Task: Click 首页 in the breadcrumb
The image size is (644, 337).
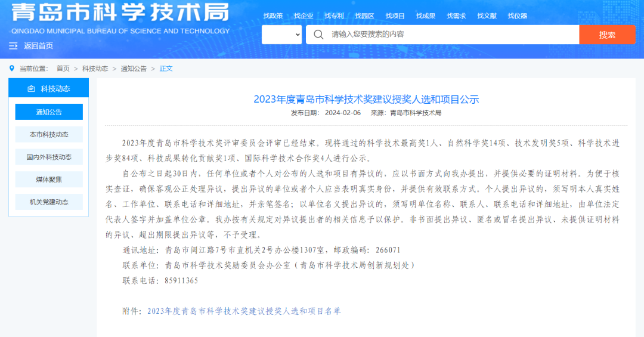Action: point(63,69)
